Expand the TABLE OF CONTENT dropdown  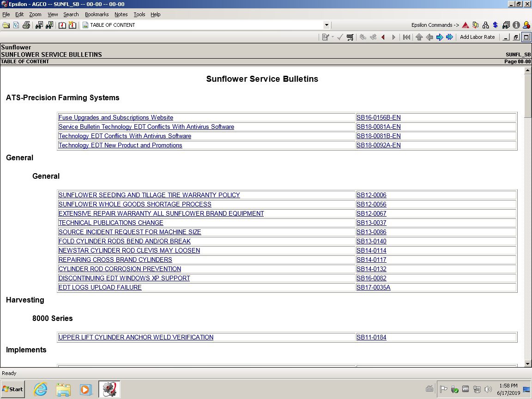pos(326,25)
